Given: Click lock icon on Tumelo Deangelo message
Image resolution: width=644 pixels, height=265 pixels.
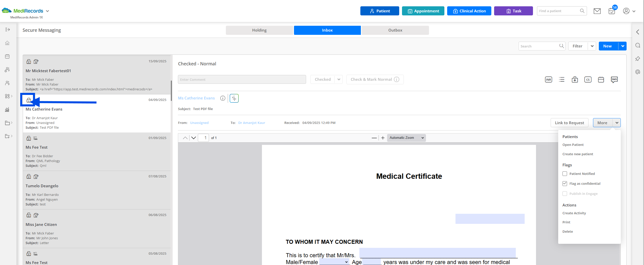Looking at the screenshot, I should (29, 176).
